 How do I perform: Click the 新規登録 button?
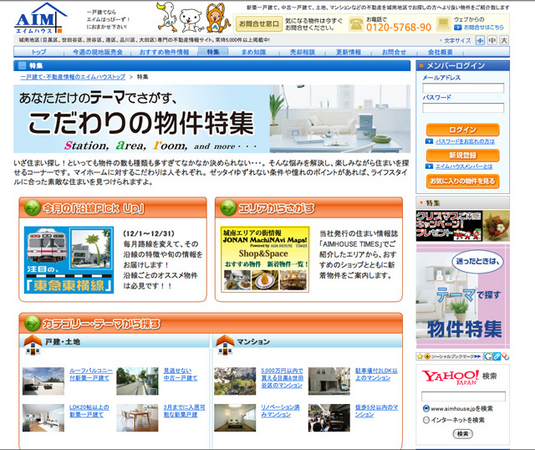coord(463,155)
